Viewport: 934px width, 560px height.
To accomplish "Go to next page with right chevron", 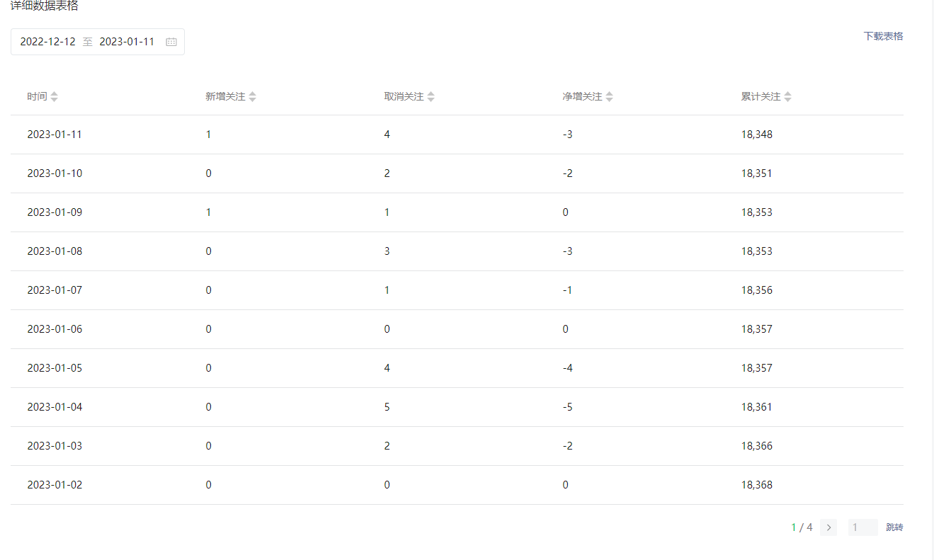I will coord(828,527).
